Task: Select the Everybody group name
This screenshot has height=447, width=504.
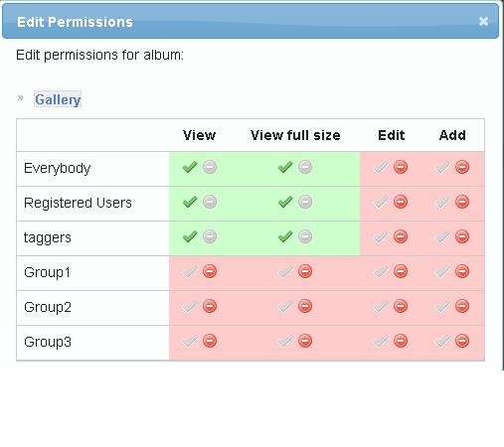Action: 57,168
